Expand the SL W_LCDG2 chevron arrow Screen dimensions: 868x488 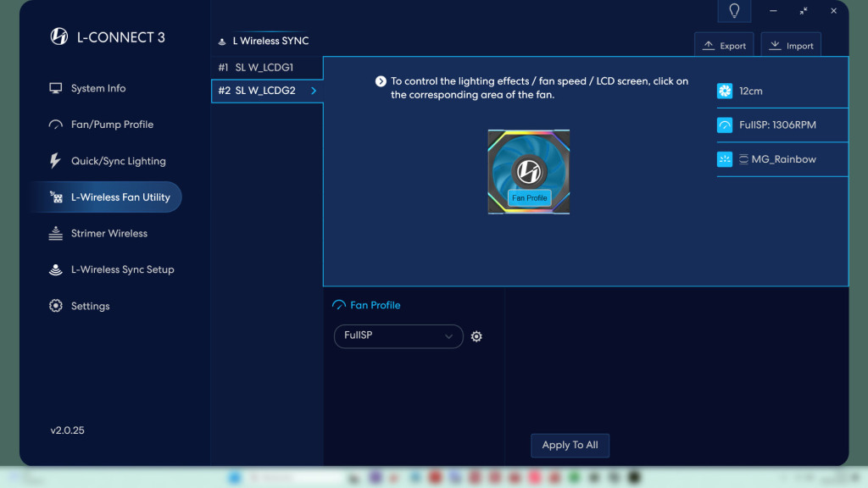[314, 91]
